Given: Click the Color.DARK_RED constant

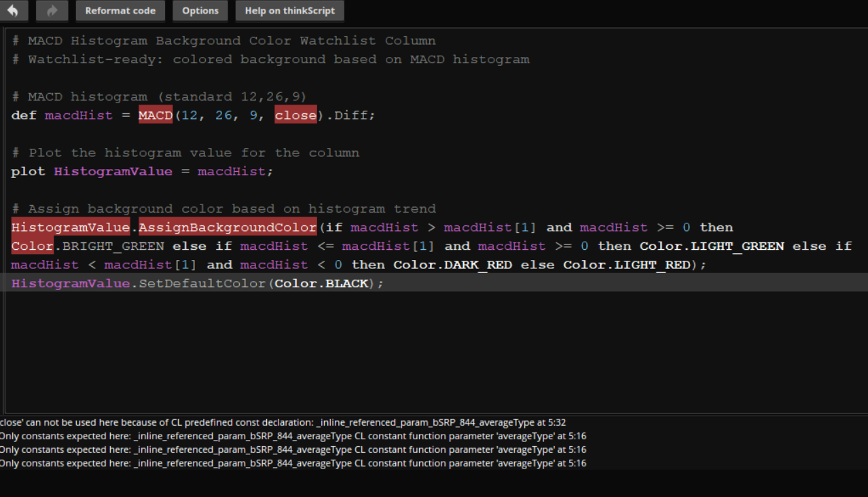Looking at the screenshot, I should click(x=453, y=265).
